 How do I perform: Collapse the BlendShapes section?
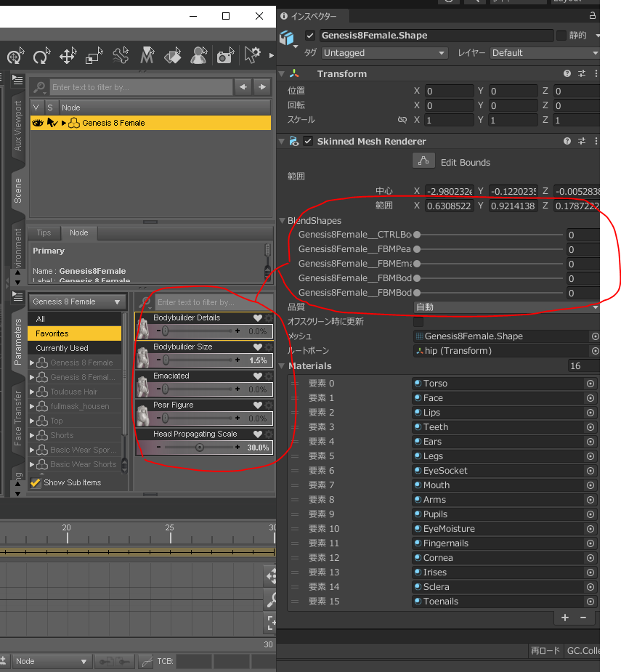282,221
